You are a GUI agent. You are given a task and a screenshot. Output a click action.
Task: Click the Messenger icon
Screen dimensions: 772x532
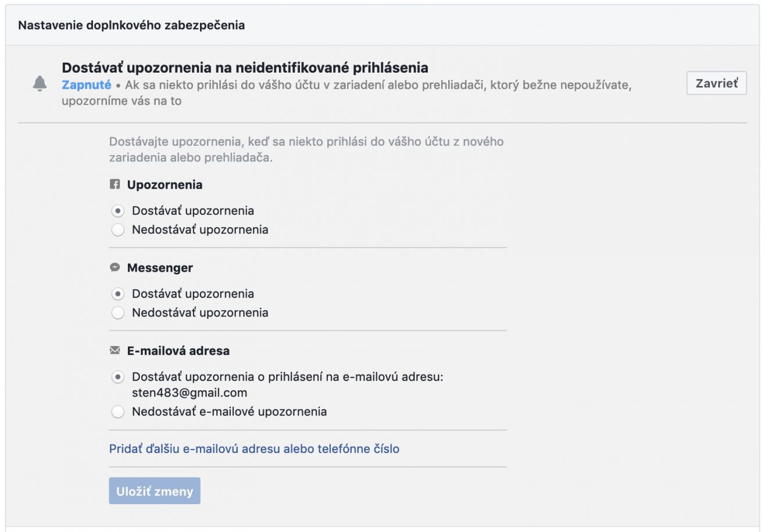[115, 268]
